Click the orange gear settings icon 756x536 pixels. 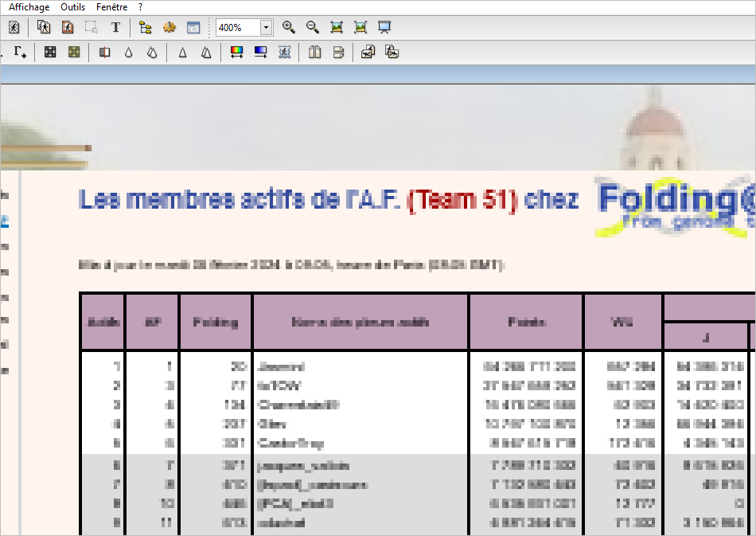coord(169,27)
